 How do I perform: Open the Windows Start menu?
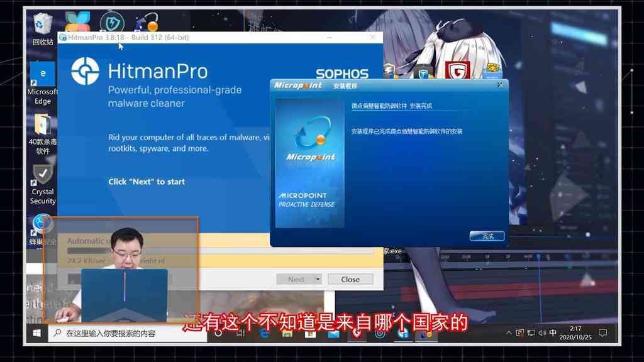(x=36, y=333)
